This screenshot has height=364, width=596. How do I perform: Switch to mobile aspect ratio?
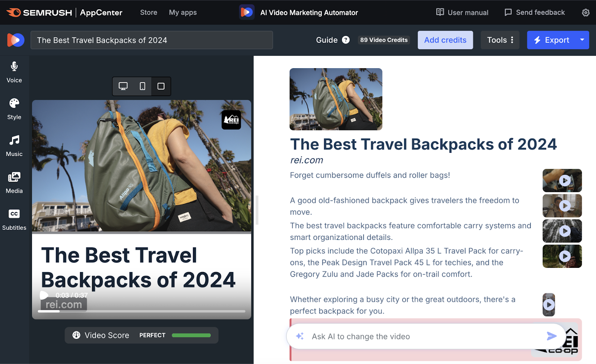142,86
